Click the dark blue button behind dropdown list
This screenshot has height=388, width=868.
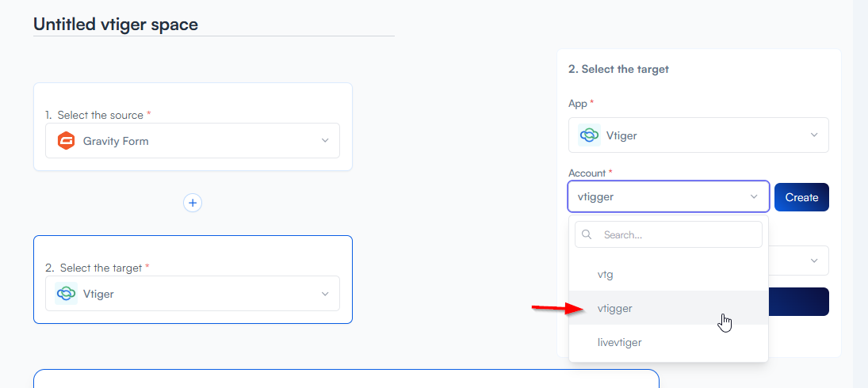799,302
